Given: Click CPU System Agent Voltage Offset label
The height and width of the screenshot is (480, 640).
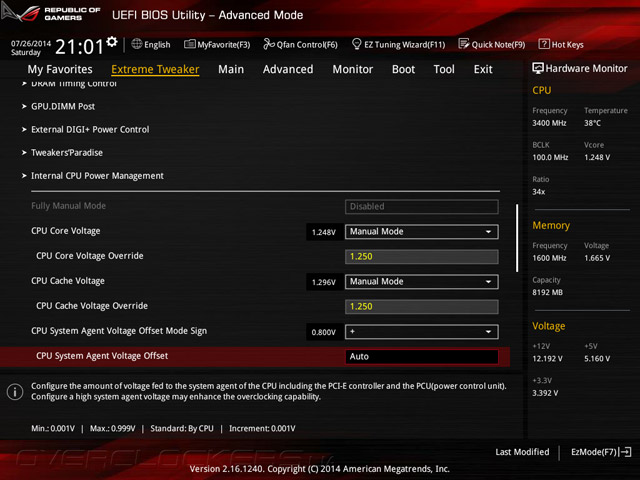Looking at the screenshot, I should point(102,356).
